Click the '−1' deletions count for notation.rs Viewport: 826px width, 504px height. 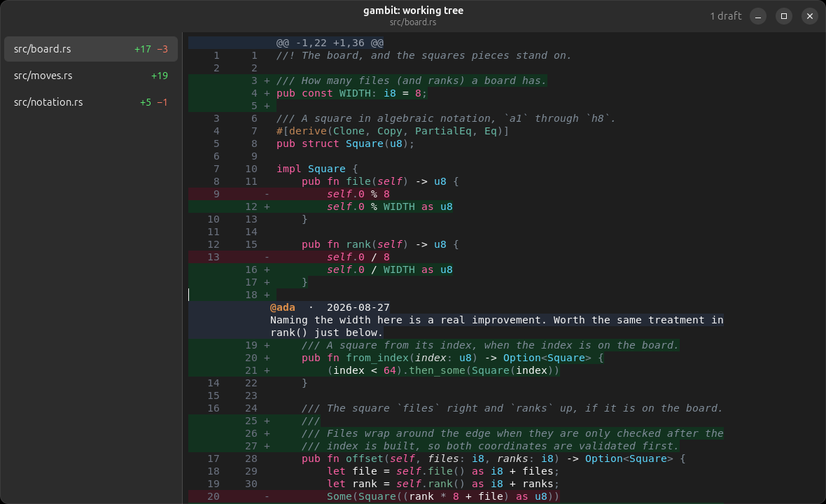point(162,102)
